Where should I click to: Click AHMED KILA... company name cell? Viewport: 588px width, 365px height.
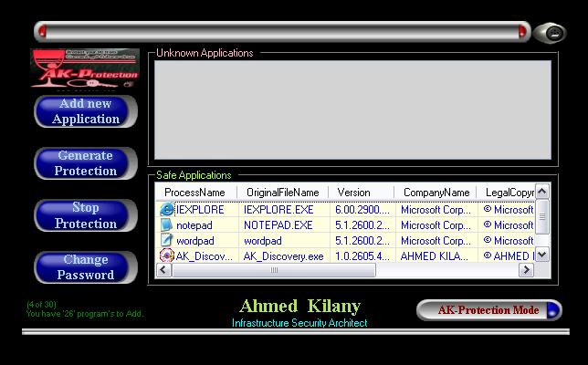pyautogui.click(x=435, y=255)
